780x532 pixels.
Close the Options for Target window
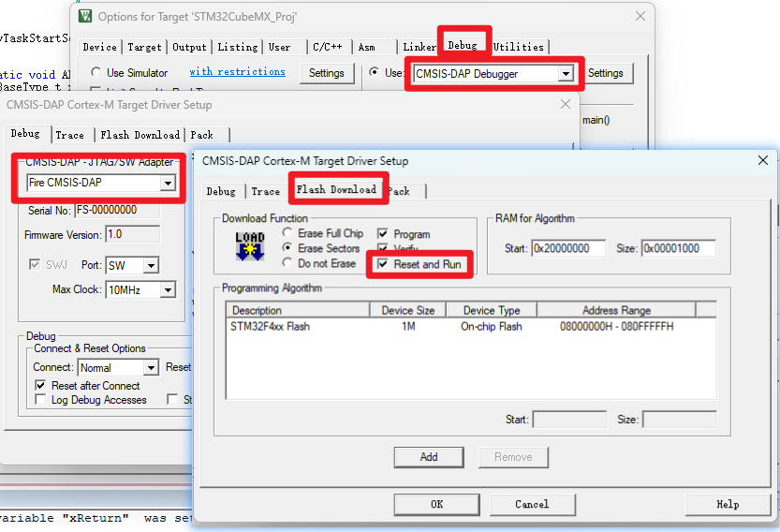[x=640, y=16]
